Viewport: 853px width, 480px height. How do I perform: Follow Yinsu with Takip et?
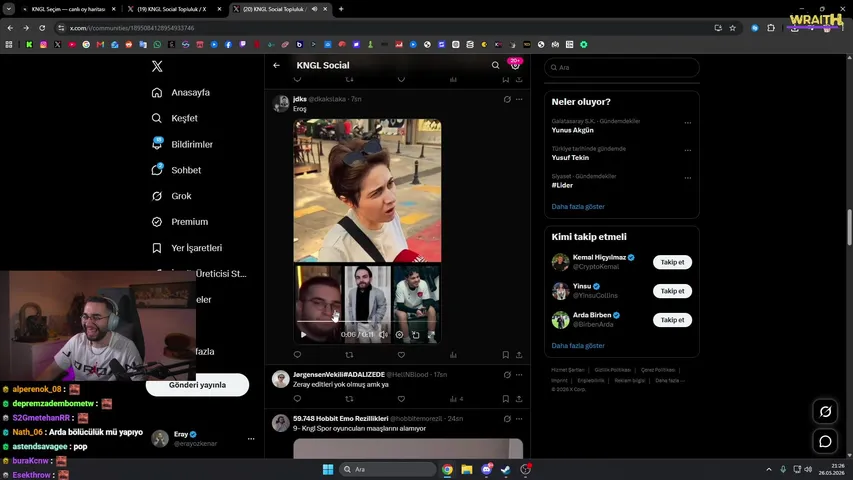point(672,291)
